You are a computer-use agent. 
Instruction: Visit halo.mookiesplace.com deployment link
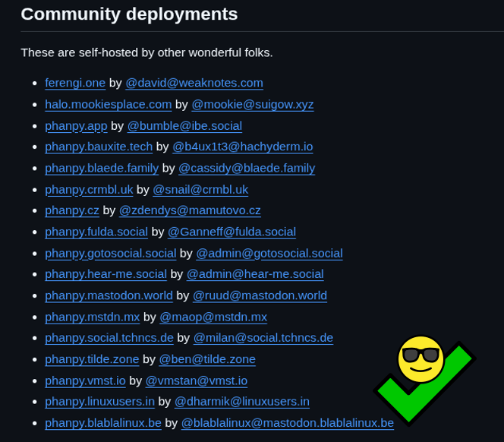(x=108, y=104)
